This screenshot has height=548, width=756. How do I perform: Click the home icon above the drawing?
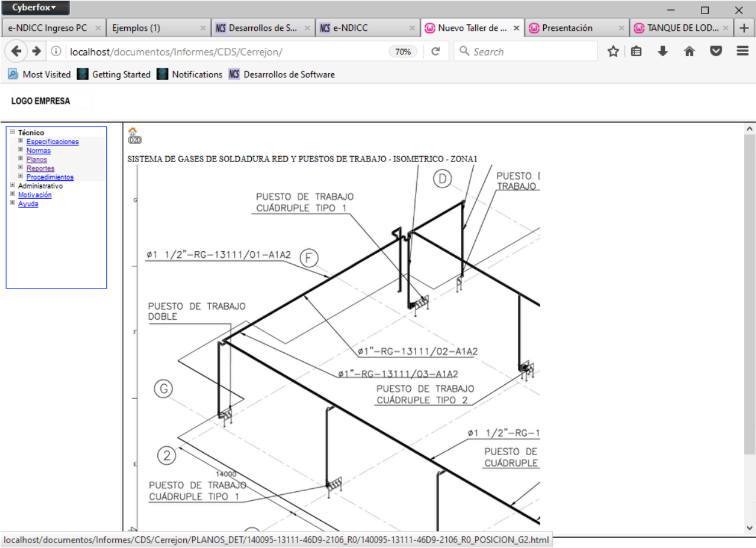click(x=133, y=131)
